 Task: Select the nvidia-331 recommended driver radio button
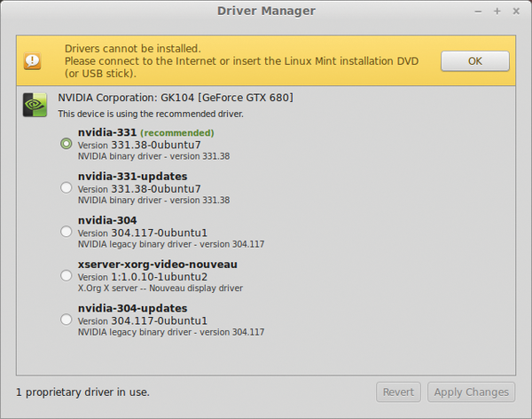point(66,144)
